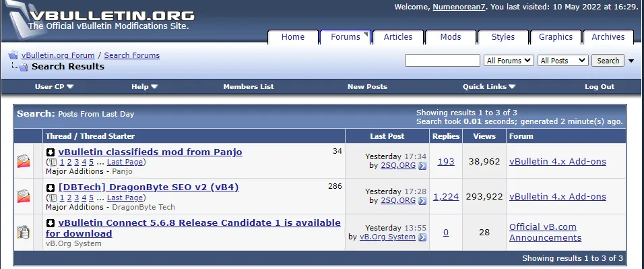The image size is (644, 269).
Task: Open thread vBulletin classifieds mod from Panjo
Action: [x=150, y=152]
